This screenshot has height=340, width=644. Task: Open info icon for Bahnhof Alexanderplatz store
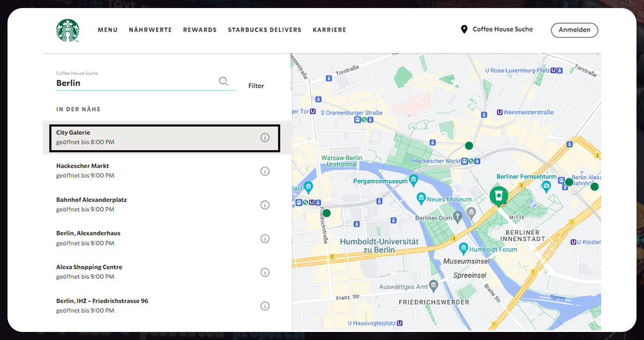coord(265,205)
